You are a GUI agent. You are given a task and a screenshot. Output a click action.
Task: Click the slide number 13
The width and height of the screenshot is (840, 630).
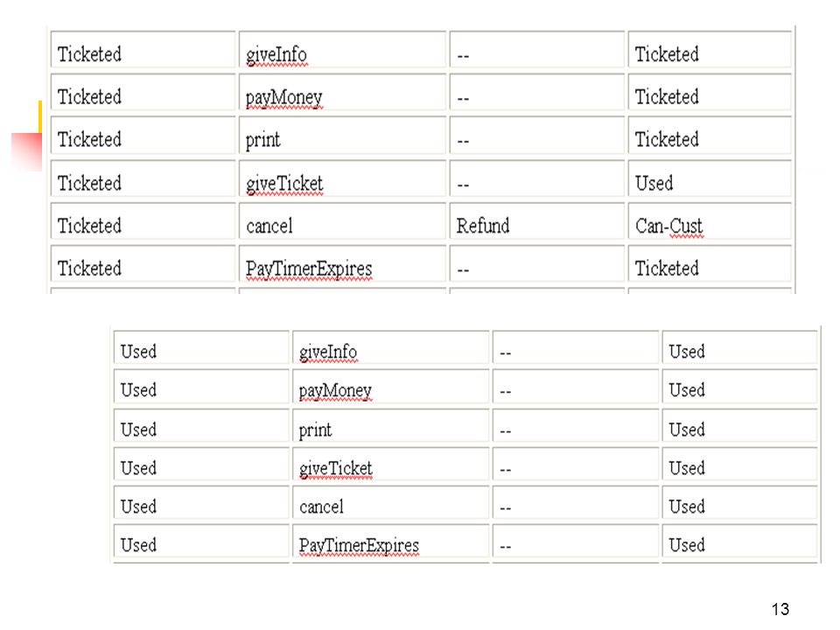point(780,609)
